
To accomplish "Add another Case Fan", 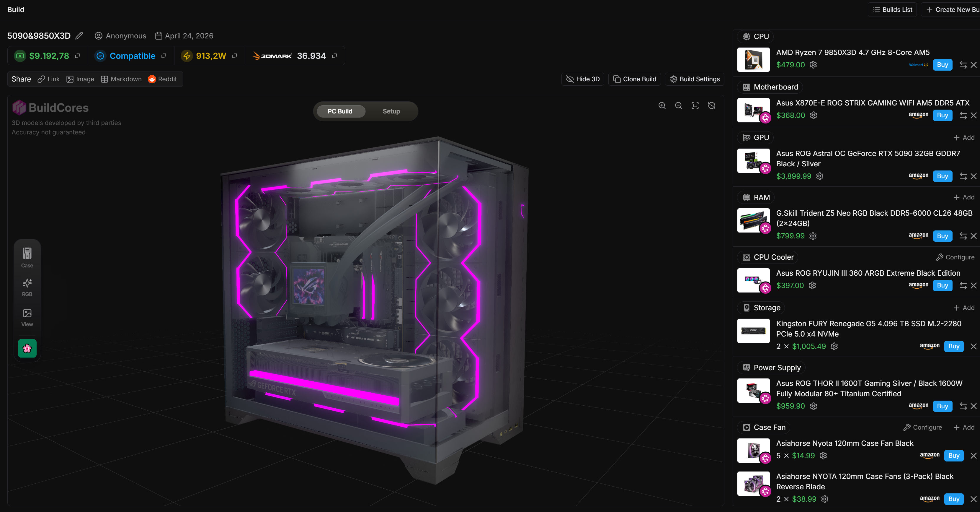I will [x=964, y=428].
